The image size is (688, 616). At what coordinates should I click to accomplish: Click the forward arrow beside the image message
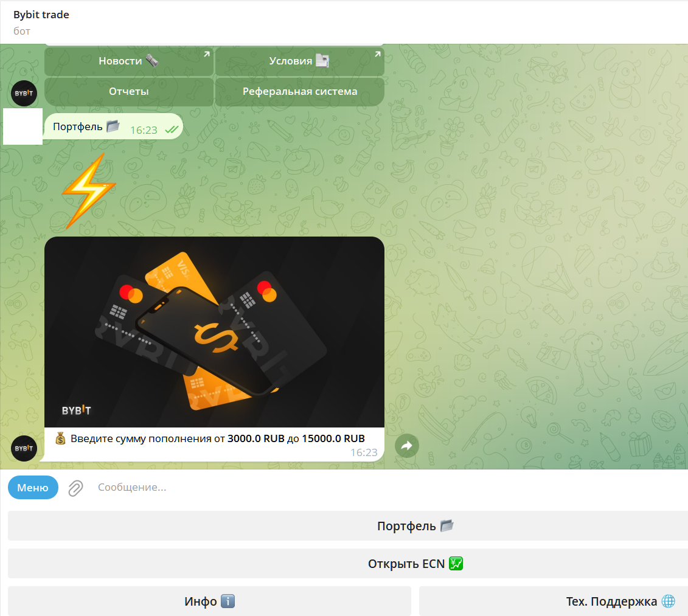407,446
